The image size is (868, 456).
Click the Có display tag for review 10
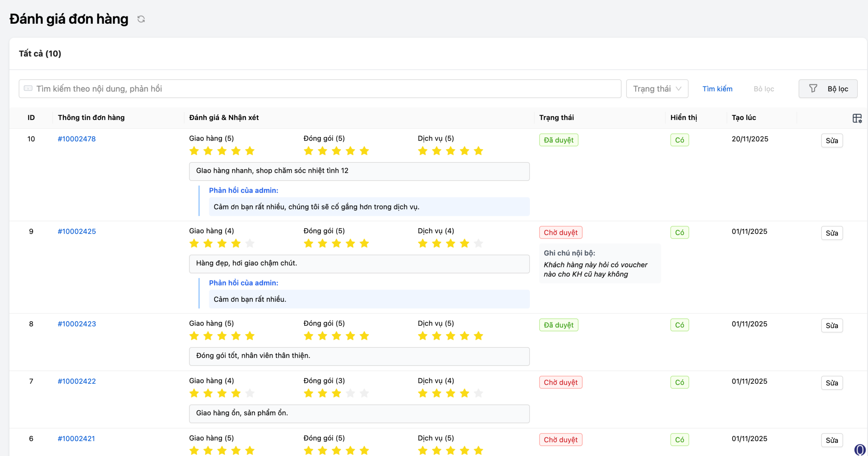(x=679, y=140)
